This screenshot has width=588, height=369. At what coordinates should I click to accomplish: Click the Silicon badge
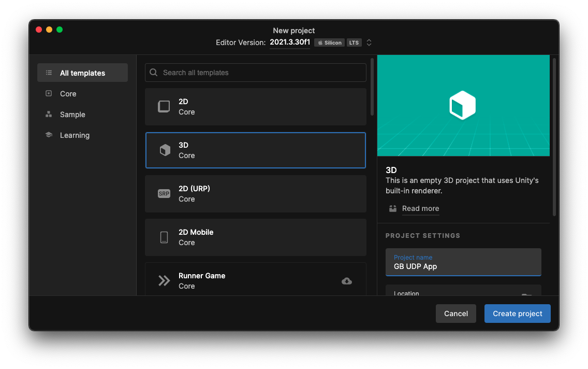coord(330,43)
